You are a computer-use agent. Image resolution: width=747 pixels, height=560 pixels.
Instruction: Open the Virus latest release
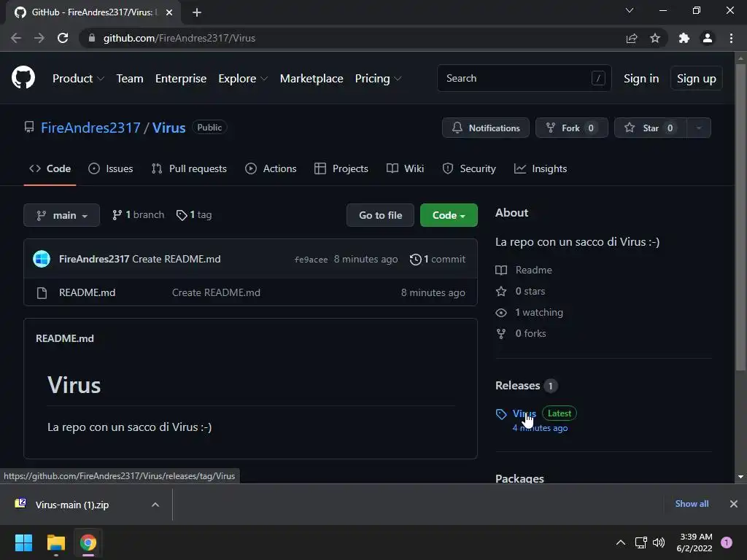click(524, 413)
